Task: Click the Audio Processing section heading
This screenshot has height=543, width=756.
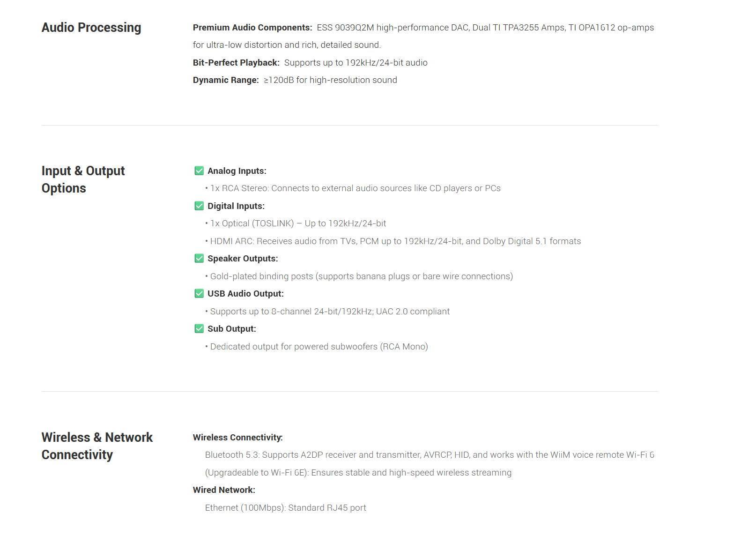Action: [x=91, y=28]
